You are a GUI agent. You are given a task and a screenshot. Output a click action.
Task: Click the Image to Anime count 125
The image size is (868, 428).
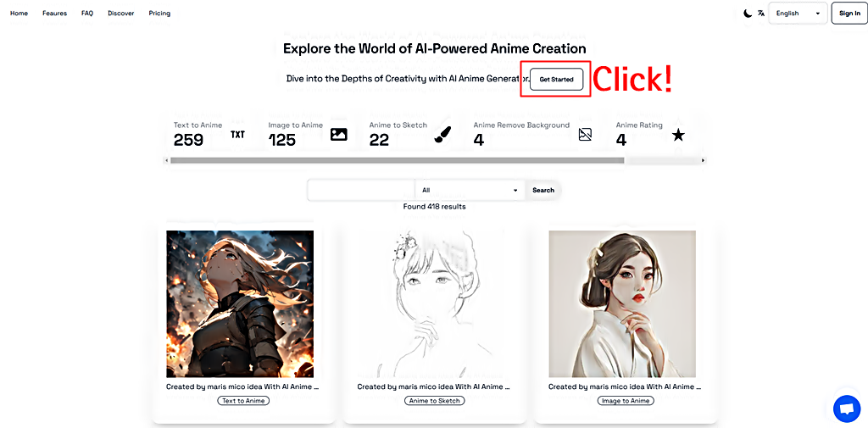[282, 141]
